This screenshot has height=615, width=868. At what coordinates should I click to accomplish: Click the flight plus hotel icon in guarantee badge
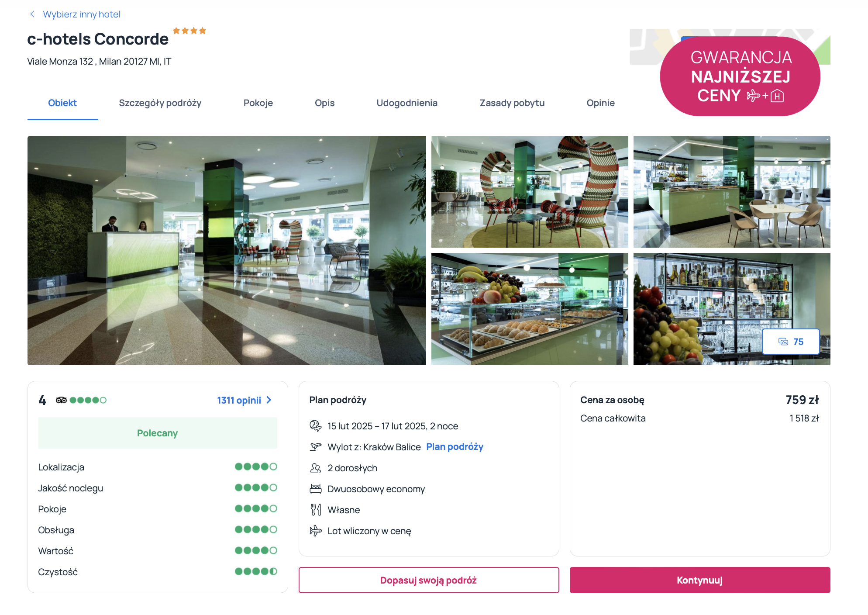765,96
